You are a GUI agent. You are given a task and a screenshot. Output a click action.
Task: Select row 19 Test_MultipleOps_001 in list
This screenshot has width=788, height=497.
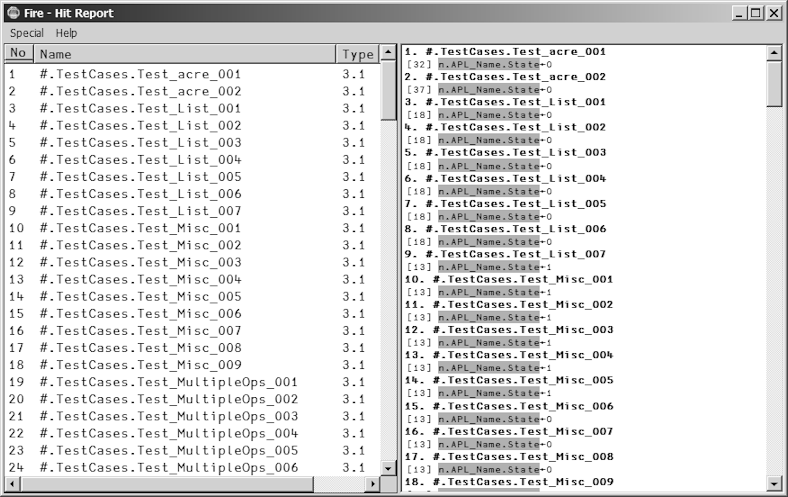(x=192, y=382)
